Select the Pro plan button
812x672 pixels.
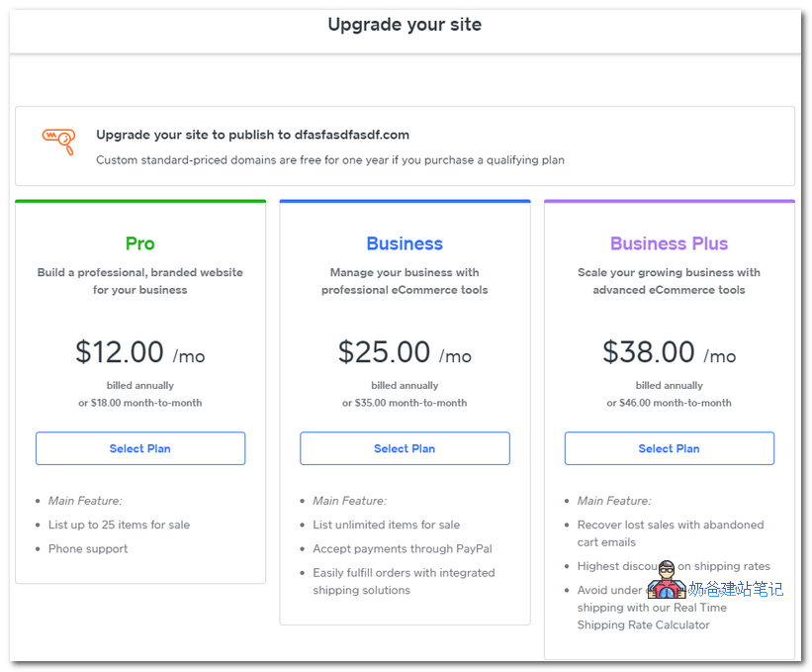140,448
